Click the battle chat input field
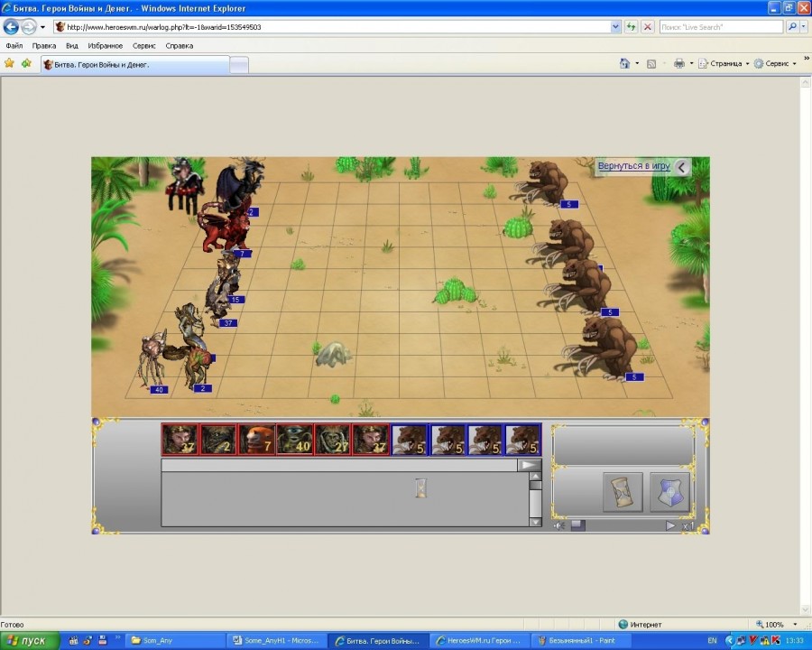This screenshot has width=812, height=650. coord(339,465)
